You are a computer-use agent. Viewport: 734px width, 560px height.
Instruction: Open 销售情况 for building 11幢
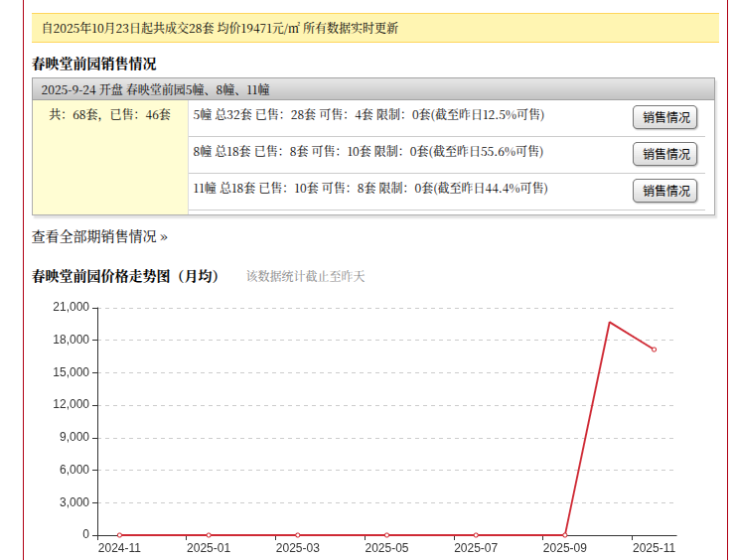(x=664, y=191)
